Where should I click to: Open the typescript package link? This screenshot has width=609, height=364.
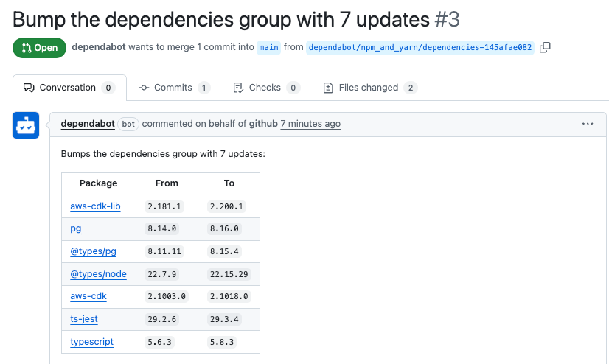point(91,342)
